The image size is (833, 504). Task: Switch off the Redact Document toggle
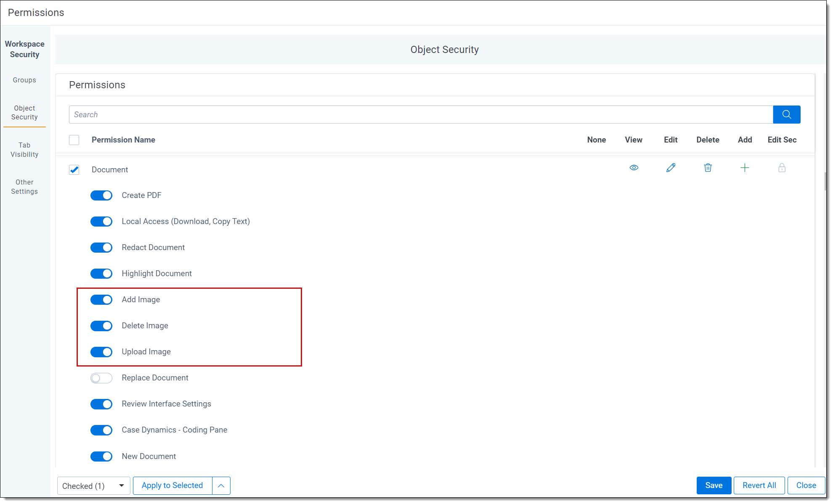(x=101, y=248)
